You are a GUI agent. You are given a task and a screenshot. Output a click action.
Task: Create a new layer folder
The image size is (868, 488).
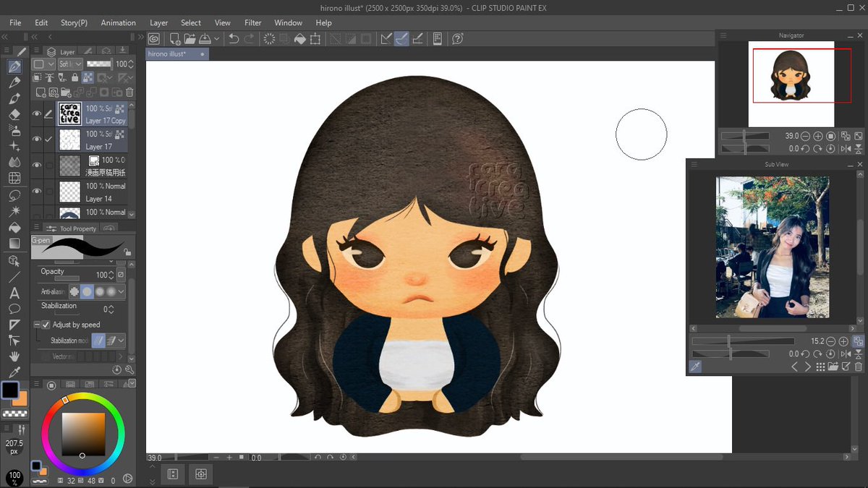point(66,93)
